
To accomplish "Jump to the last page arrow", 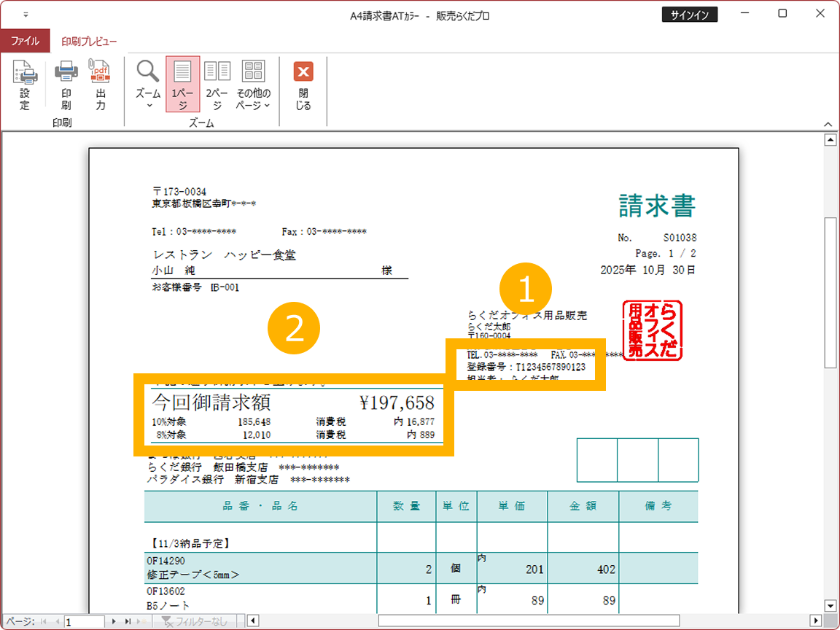I will [x=128, y=621].
